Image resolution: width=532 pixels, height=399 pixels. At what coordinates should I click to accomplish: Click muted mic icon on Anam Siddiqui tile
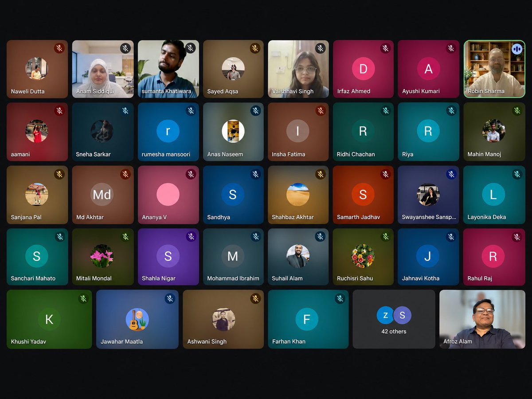(125, 48)
